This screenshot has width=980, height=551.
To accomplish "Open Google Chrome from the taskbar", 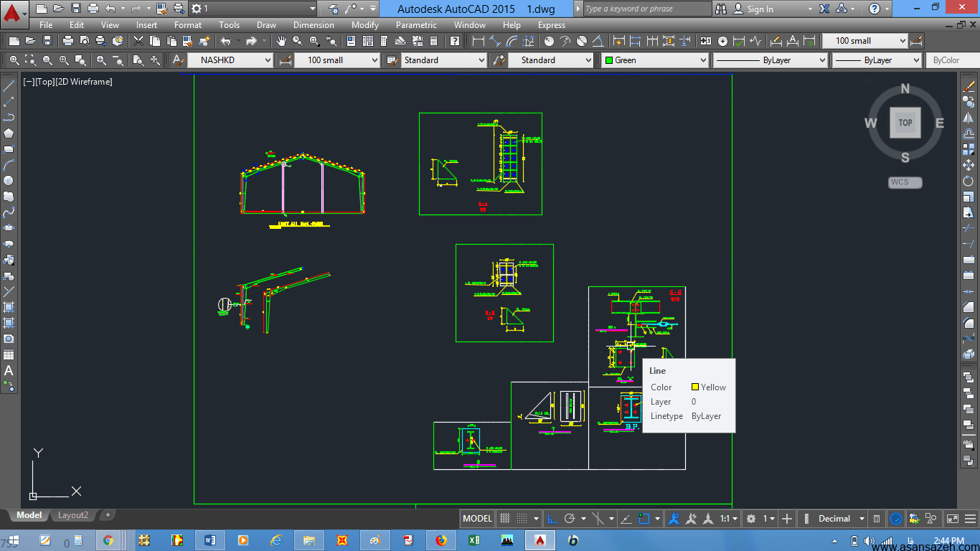I will [x=108, y=540].
